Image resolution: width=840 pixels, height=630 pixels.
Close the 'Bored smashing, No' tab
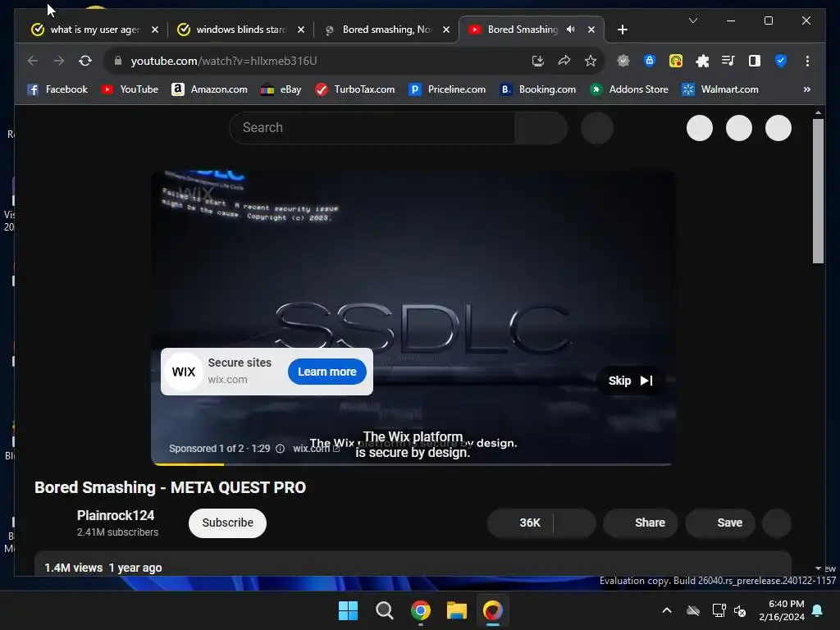pos(446,30)
